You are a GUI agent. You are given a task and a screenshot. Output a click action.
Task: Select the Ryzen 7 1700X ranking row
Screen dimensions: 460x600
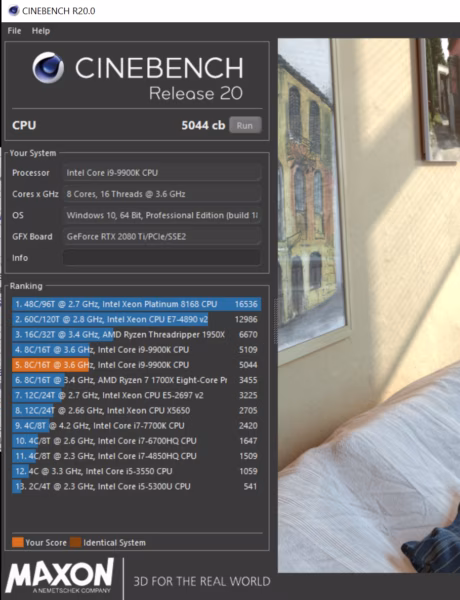click(136, 380)
